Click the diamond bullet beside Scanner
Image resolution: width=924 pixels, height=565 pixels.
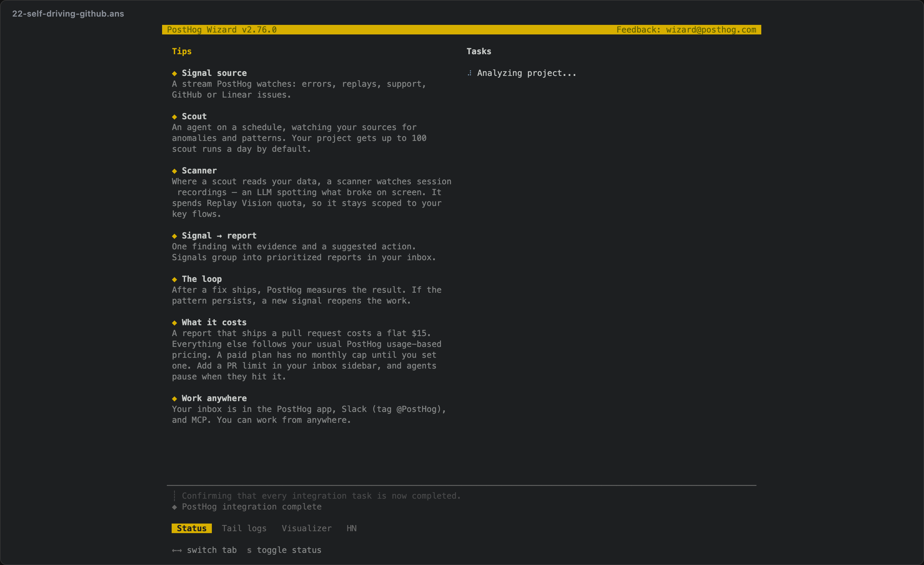(x=175, y=171)
